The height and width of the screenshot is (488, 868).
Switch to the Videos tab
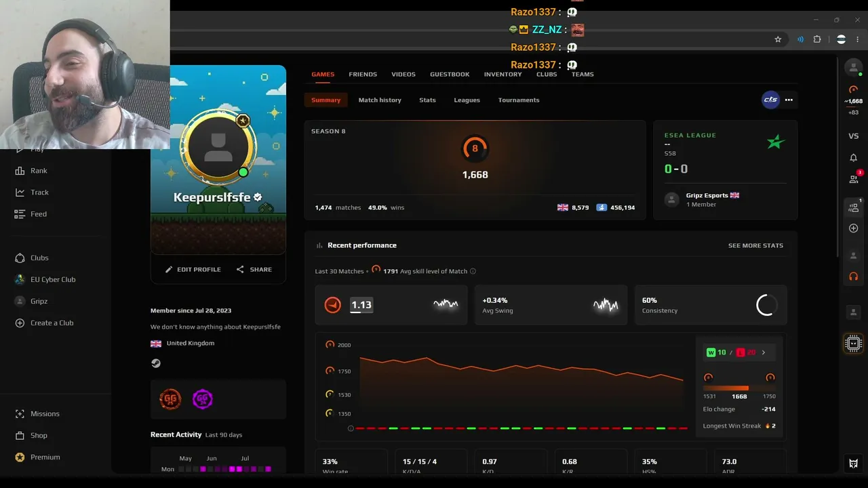coord(403,75)
